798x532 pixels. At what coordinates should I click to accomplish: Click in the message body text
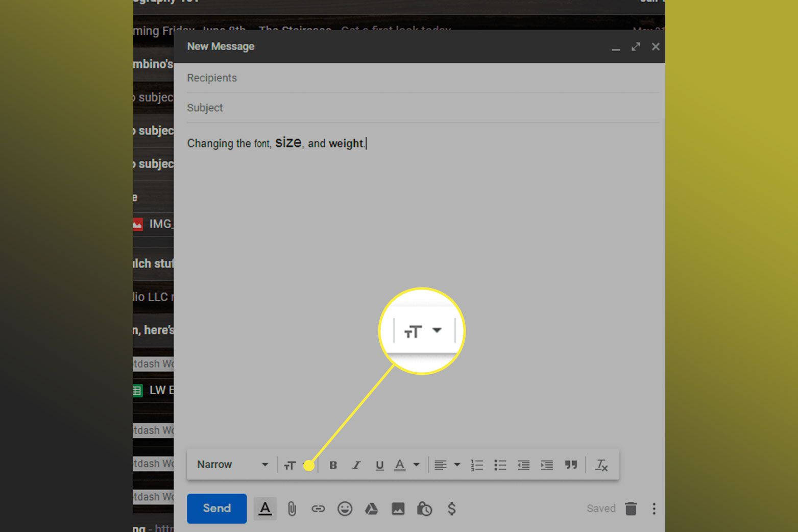(276, 143)
